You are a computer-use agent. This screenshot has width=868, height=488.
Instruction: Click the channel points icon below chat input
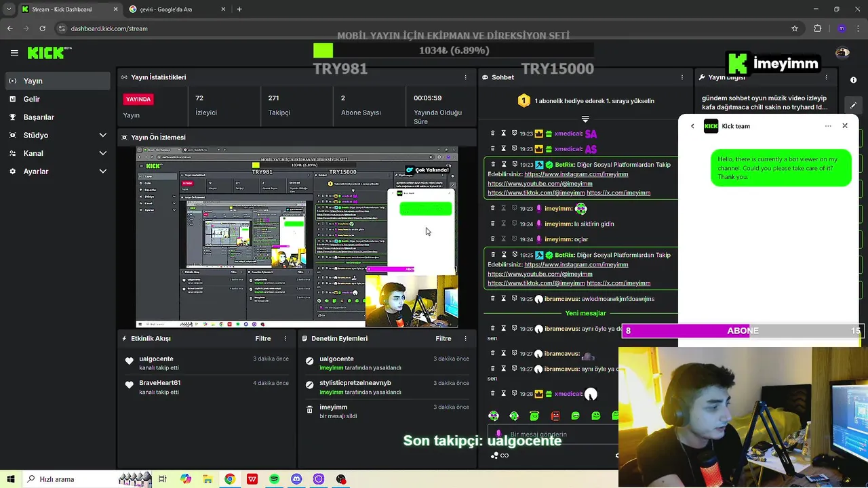494,455
